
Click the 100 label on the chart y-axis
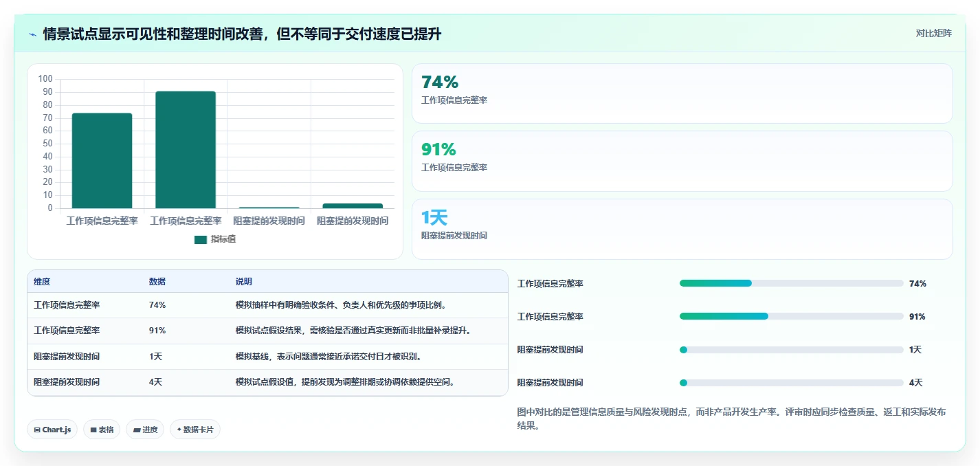(46, 79)
